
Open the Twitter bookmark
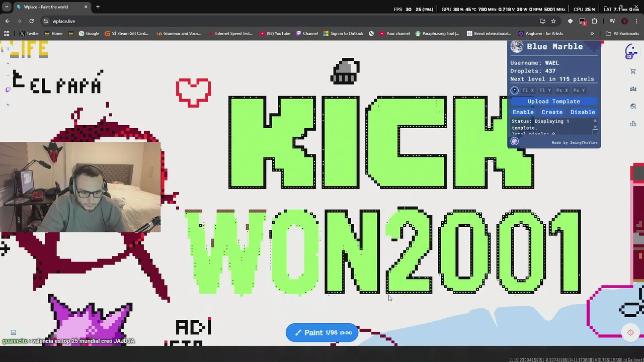(29, 34)
